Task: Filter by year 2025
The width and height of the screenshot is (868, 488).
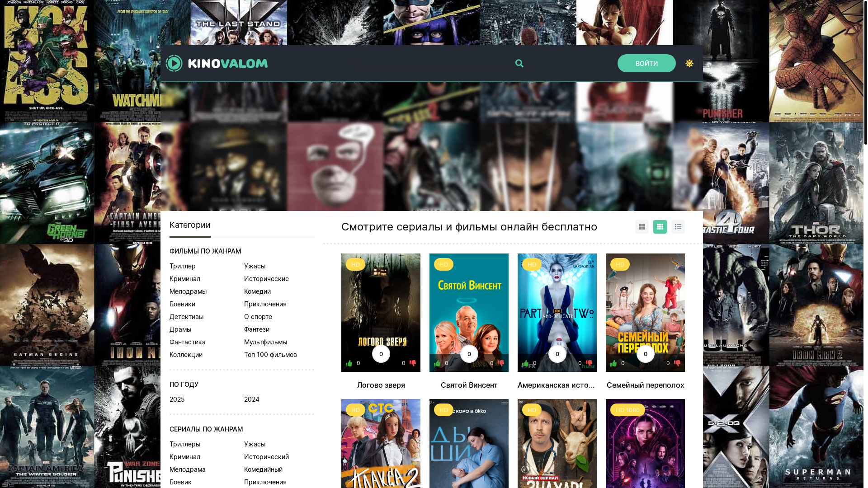Action: click(x=177, y=399)
